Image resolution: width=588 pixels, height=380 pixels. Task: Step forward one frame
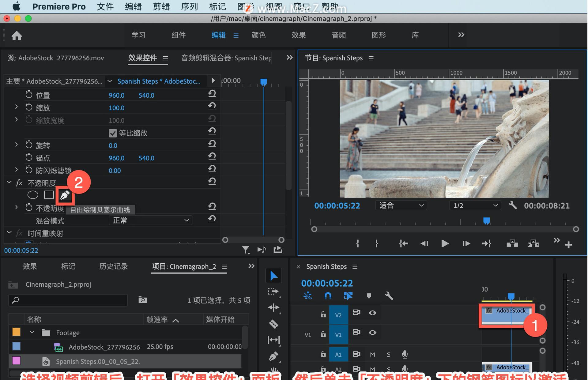(466, 243)
